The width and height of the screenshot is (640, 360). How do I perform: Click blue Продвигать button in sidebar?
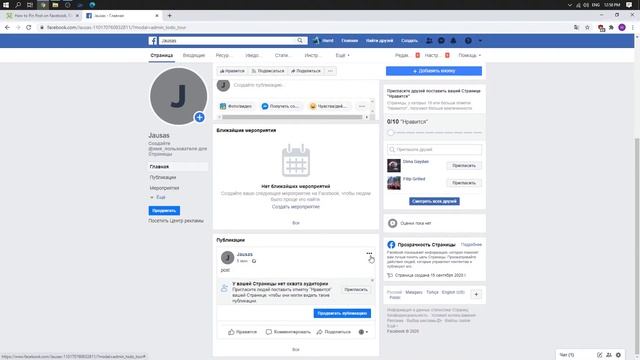click(164, 211)
